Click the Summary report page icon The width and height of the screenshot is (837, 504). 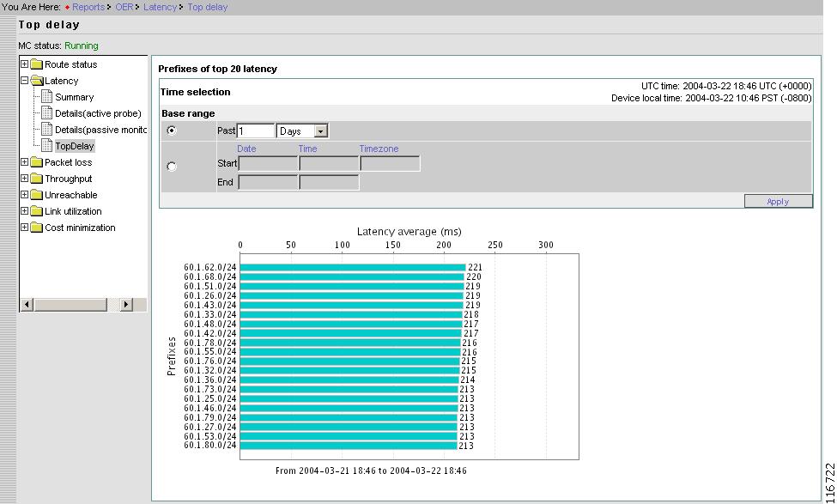pos(46,96)
